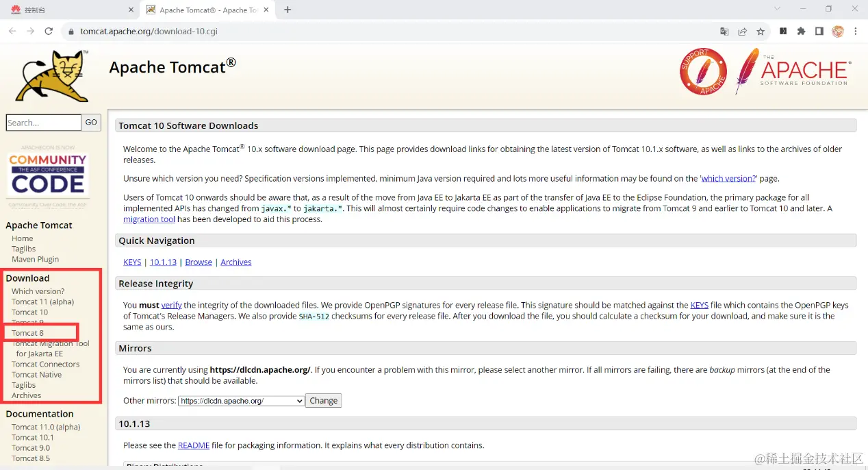
Task: Reload the page with refresh icon
Action: tap(49, 32)
